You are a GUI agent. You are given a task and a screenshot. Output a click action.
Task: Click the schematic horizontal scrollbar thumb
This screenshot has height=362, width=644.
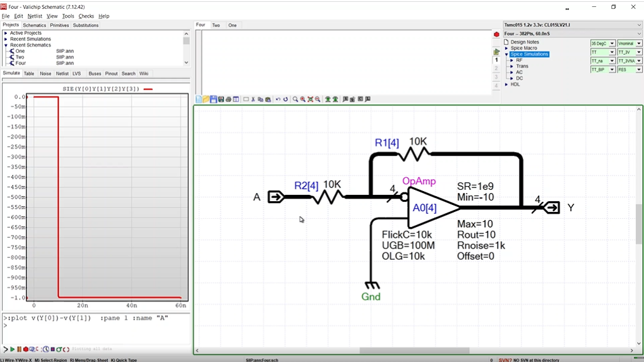point(414,351)
